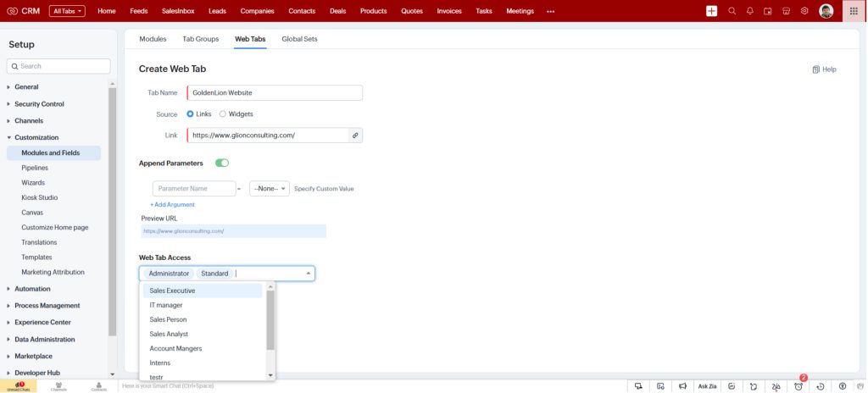Open the --None-- parameter value dropdown

270,188
